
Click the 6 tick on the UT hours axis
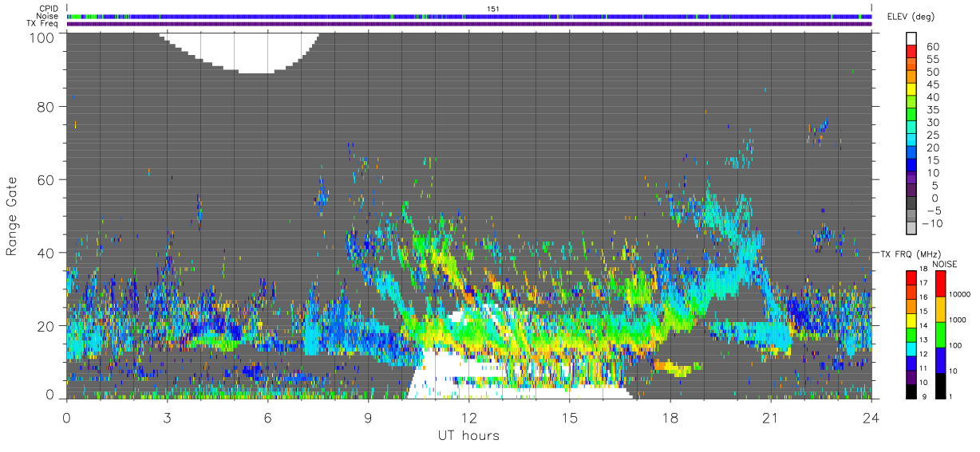(x=268, y=418)
